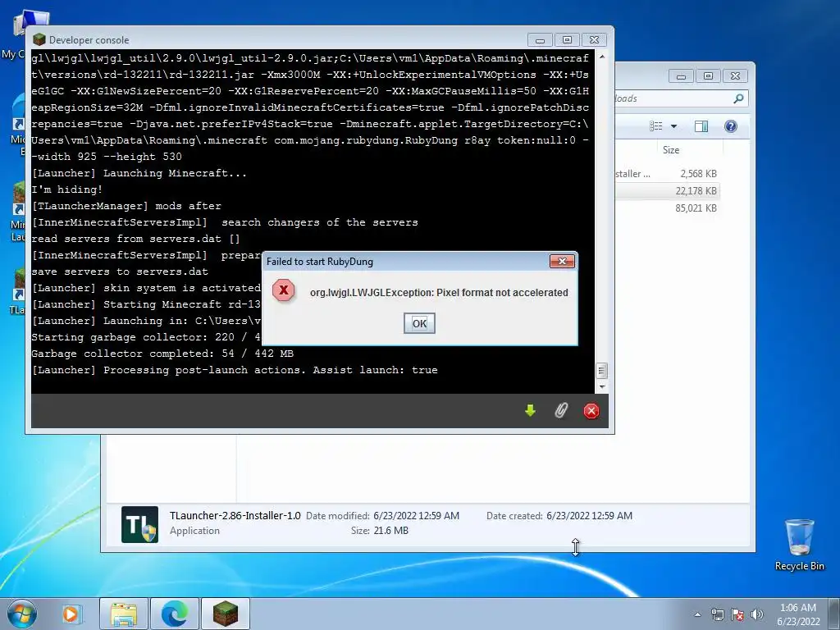Select the file row sized 22,178 KB
840x630 pixels.
pos(667,190)
